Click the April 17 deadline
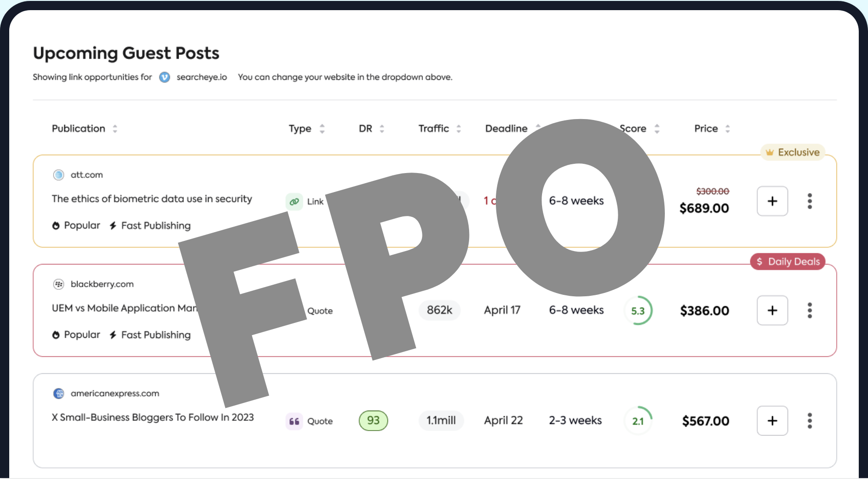The width and height of the screenshot is (868, 479). (502, 310)
